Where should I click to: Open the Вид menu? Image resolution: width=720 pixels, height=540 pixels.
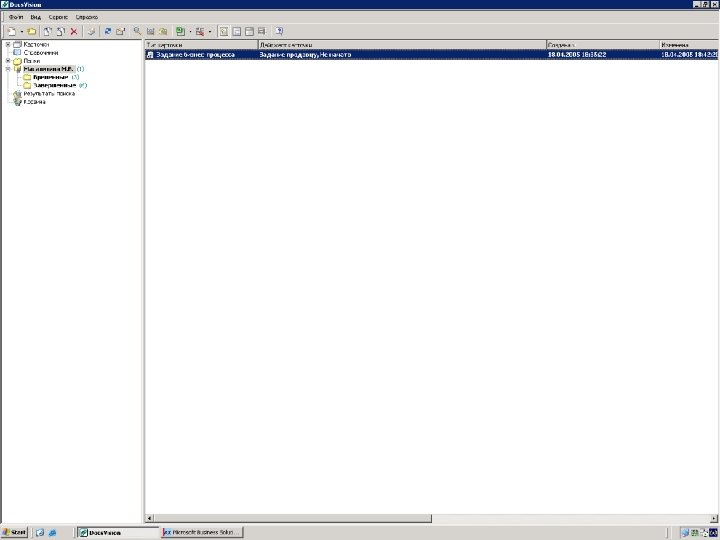click(36, 17)
